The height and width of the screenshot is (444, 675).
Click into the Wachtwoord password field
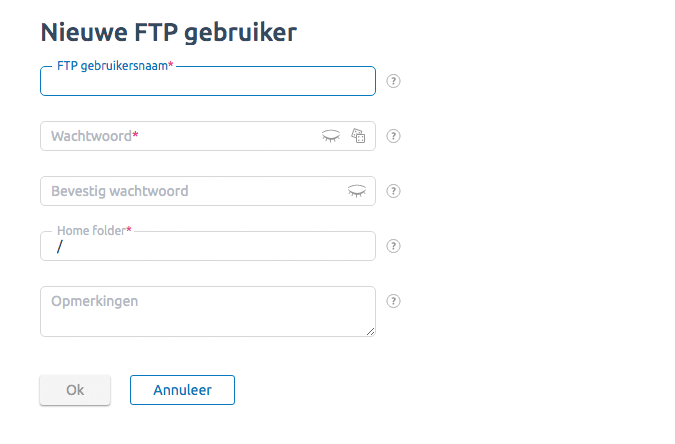(181, 136)
